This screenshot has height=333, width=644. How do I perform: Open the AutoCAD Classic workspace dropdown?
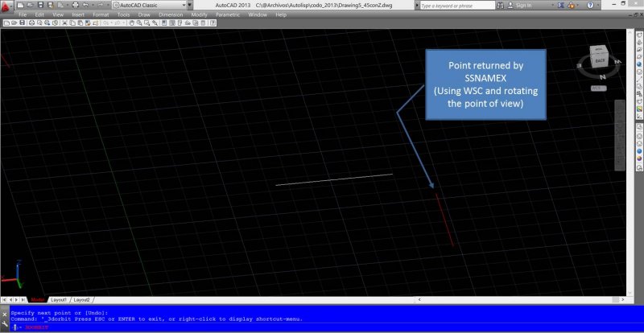point(149,6)
